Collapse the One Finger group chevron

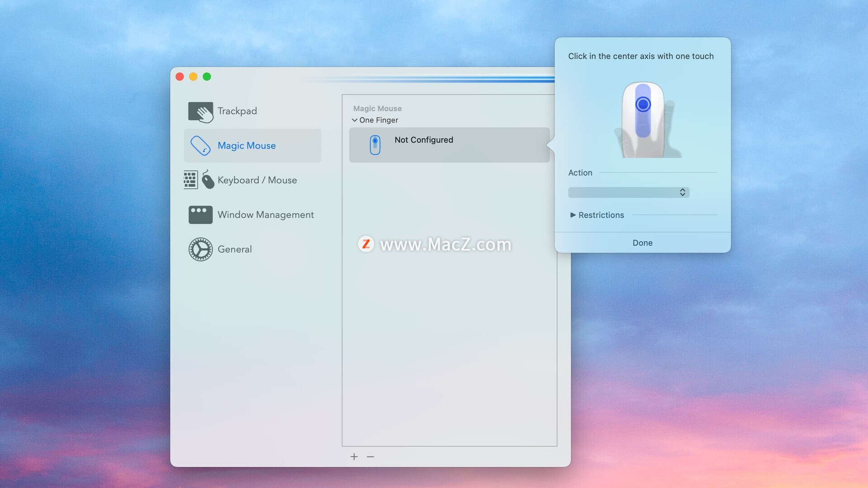click(354, 120)
